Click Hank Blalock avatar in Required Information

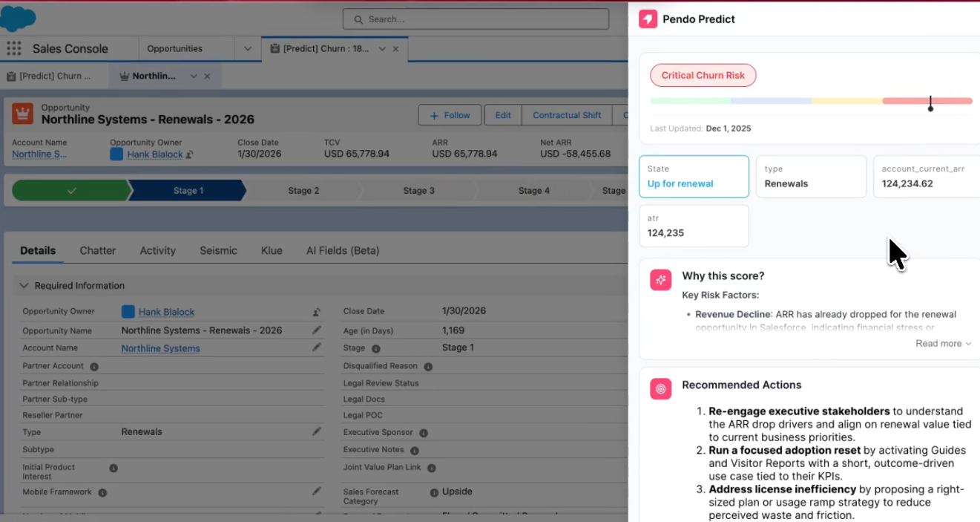(128, 312)
